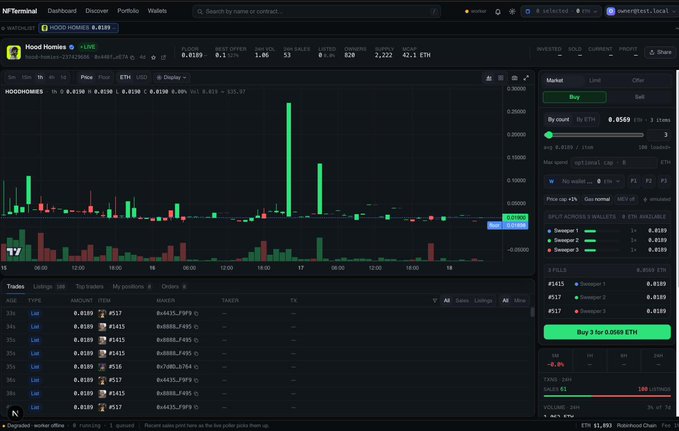Click the magnifier icon in the search box
This screenshot has width=679, height=431.
point(200,12)
